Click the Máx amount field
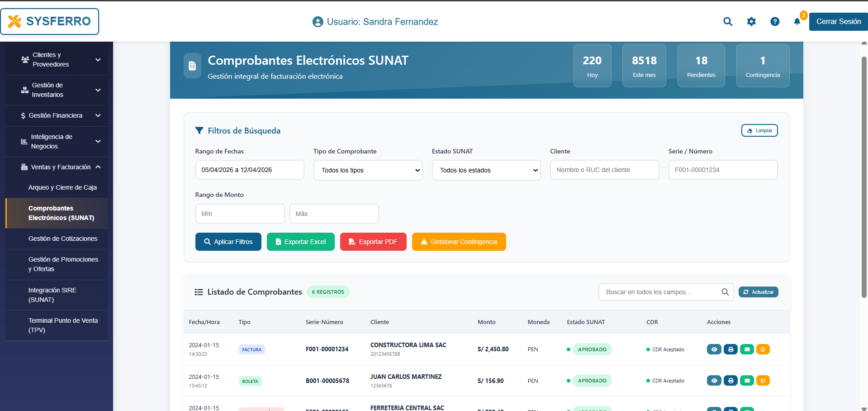The image size is (868, 411). [x=334, y=214]
